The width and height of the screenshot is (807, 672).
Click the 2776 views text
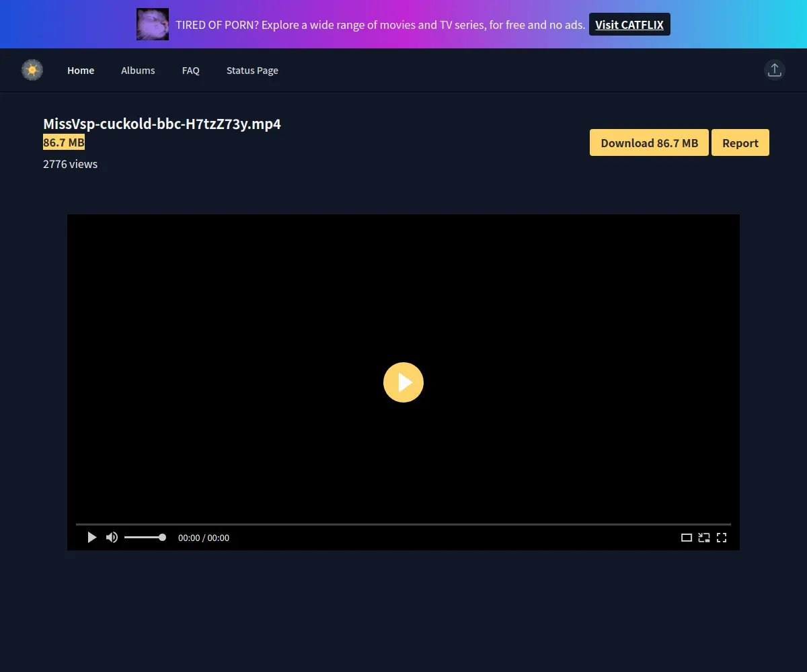point(70,164)
